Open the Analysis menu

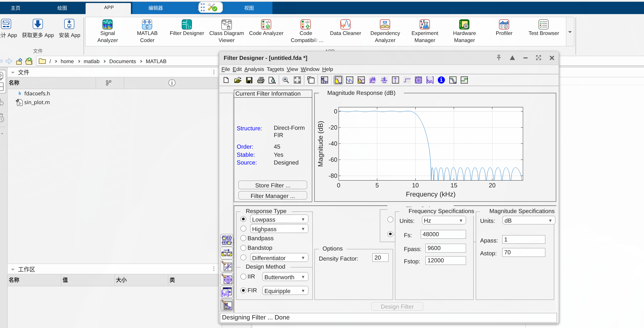tap(254, 69)
